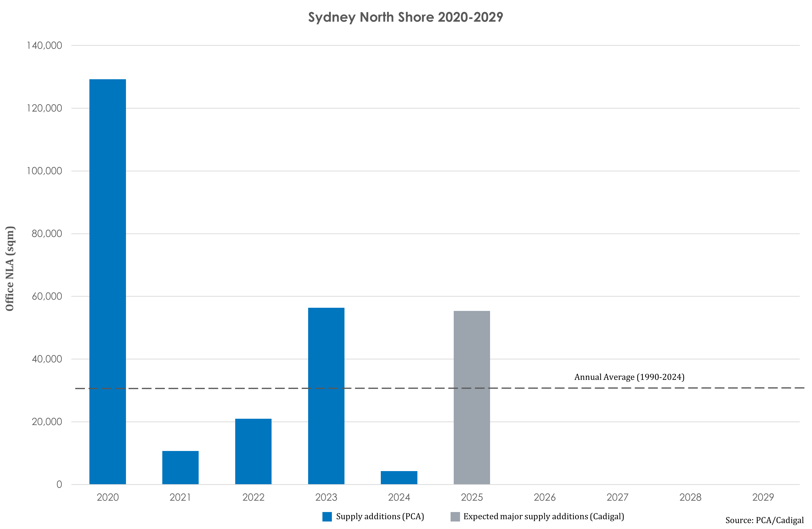Click the 0 y-axis label
The image size is (812, 529).
[x=59, y=484]
